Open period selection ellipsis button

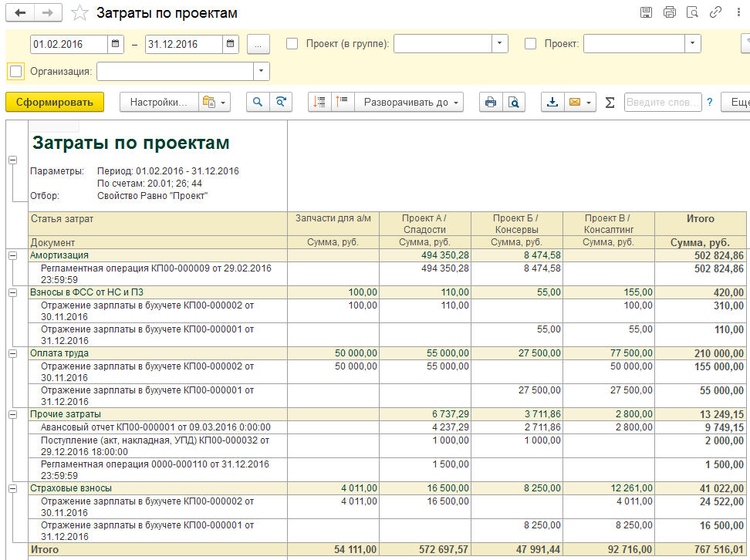click(258, 44)
